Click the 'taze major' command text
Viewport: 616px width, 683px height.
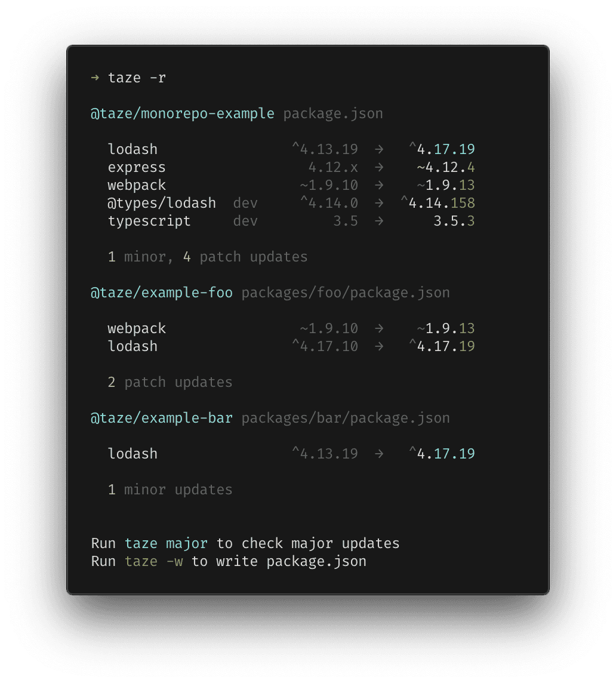(x=166, y=544)
